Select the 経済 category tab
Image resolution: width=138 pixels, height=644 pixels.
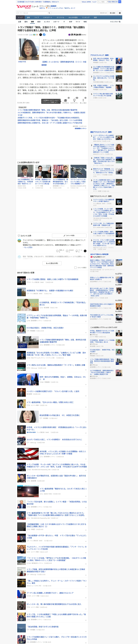click(x=39, y=22)
